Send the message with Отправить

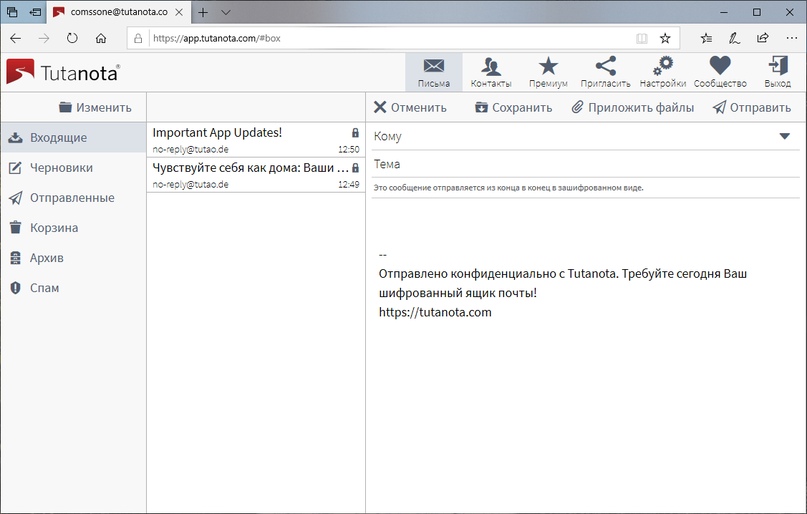click(752, 108)
